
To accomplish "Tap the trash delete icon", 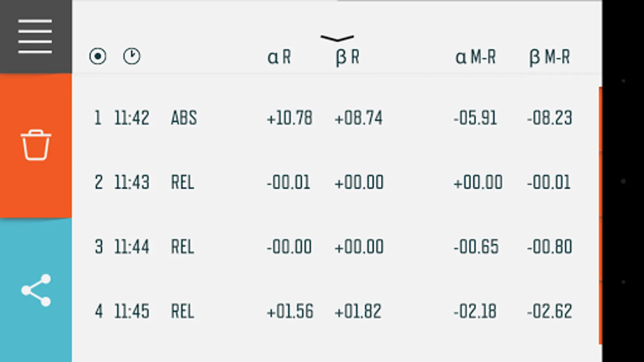I will click(x=36, y=145).
